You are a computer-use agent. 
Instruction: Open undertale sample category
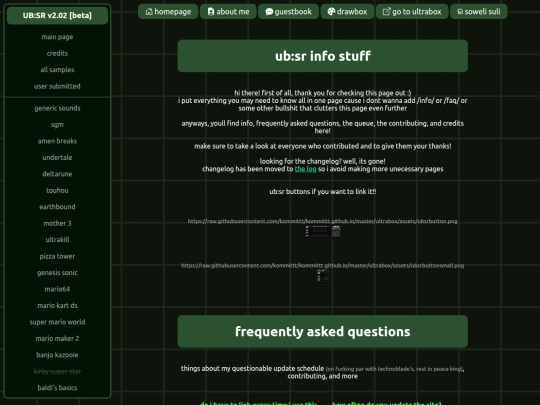[57, 157]
